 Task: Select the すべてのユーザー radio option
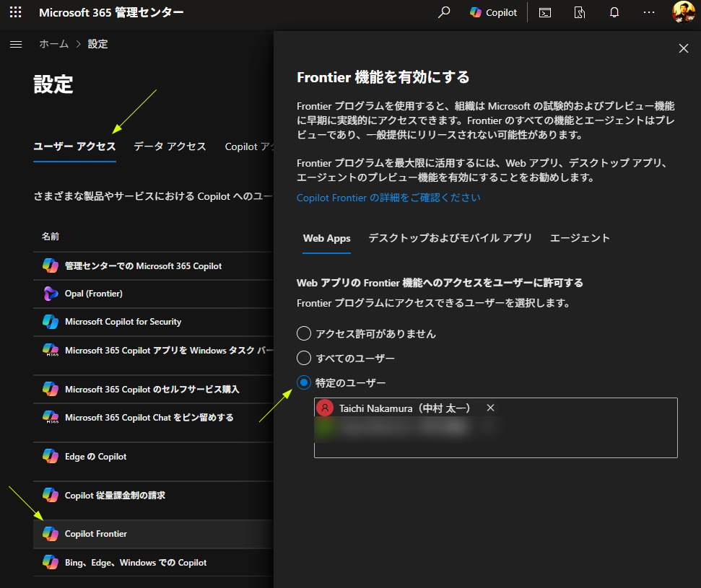[304, 358]
